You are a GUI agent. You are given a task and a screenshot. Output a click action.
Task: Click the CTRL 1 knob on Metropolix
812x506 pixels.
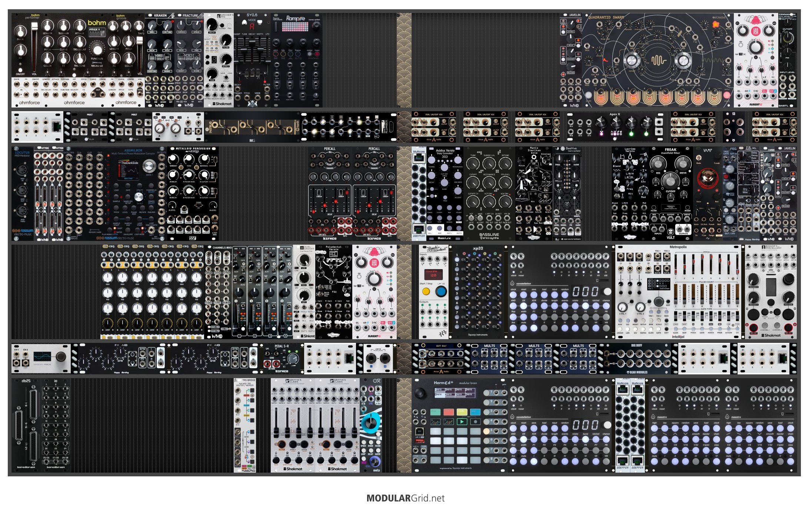tap(623, 307)
